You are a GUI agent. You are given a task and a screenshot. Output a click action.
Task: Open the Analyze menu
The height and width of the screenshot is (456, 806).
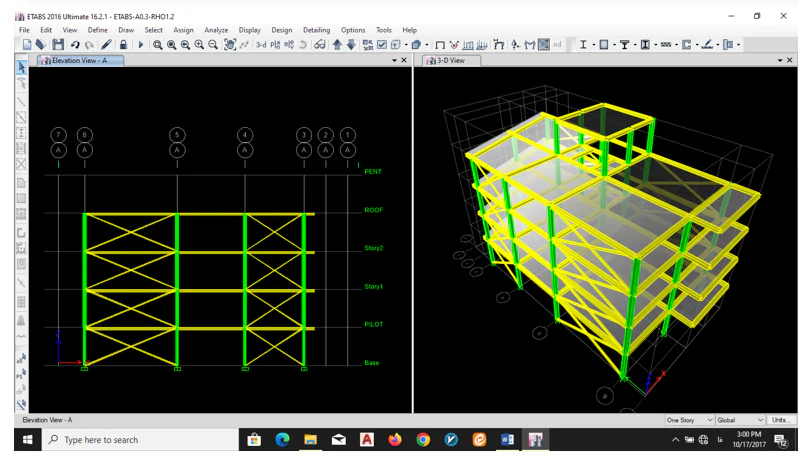pos(216,30)
